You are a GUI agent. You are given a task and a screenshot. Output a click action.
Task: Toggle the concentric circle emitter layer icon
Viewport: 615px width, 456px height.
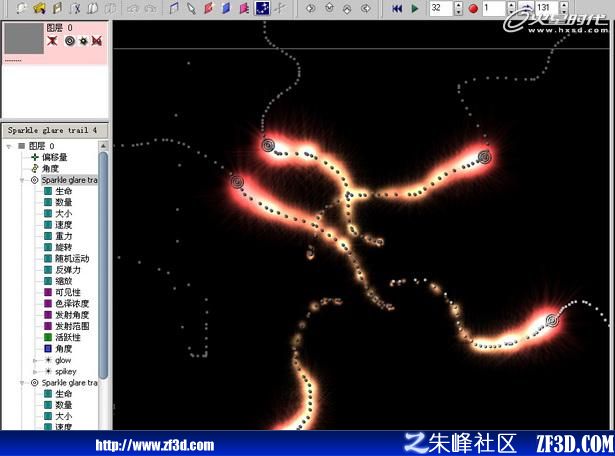tap(70, 40)
